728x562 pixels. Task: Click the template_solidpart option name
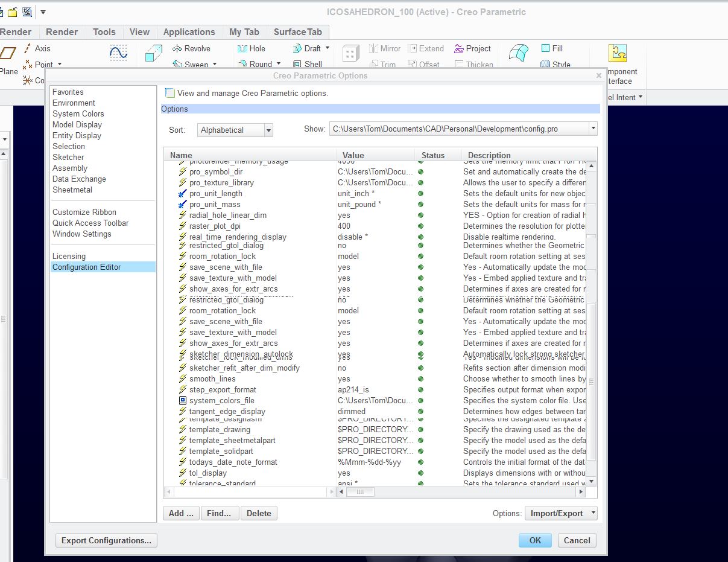click(221, 451)
